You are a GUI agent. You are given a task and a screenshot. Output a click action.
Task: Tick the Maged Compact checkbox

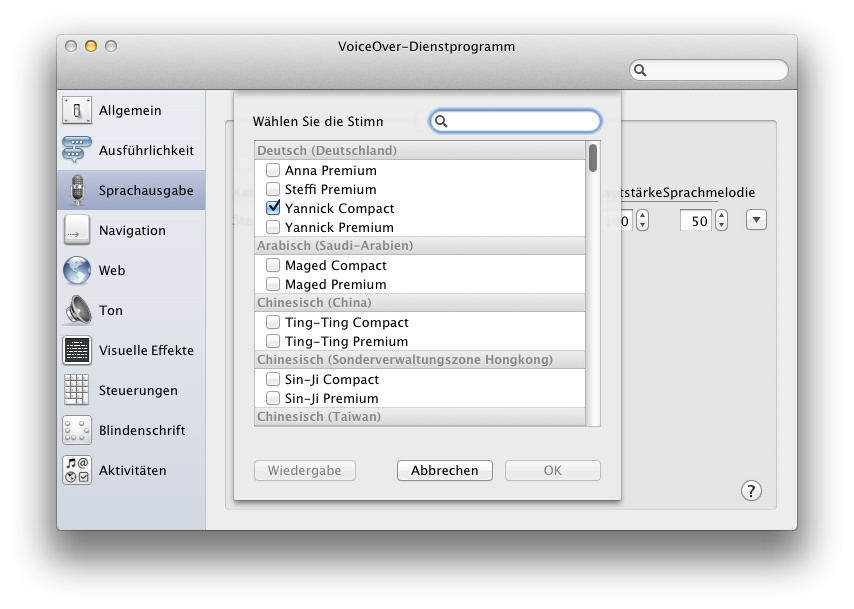point(273,266)
